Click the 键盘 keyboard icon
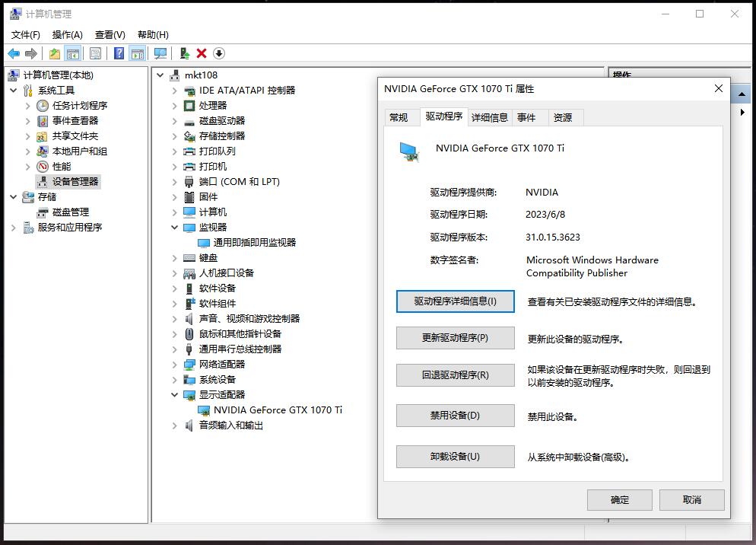The image size is (756, 545). [x=189, y=258]
